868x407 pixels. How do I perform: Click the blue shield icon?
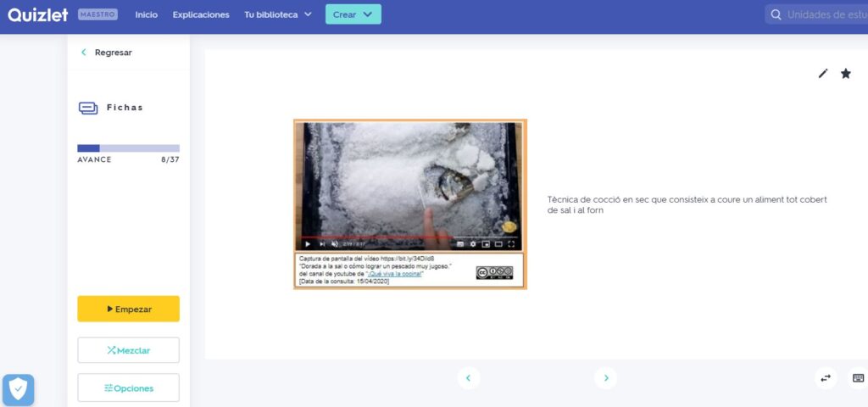click(18, 389)
